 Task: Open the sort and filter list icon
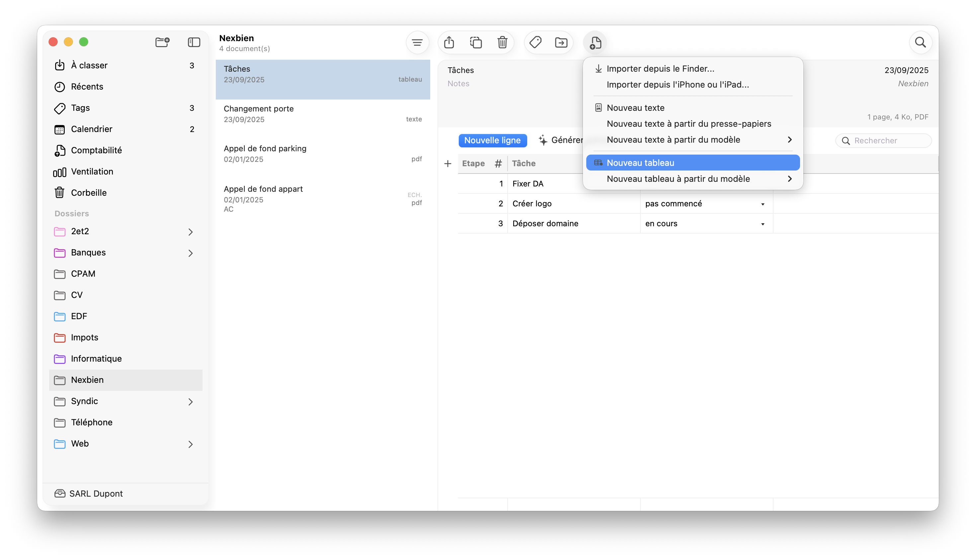pos(417,42)
